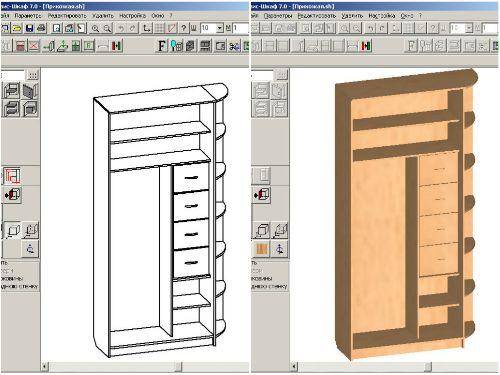Open Редактировать menu in the rendered window

[317, 15]
